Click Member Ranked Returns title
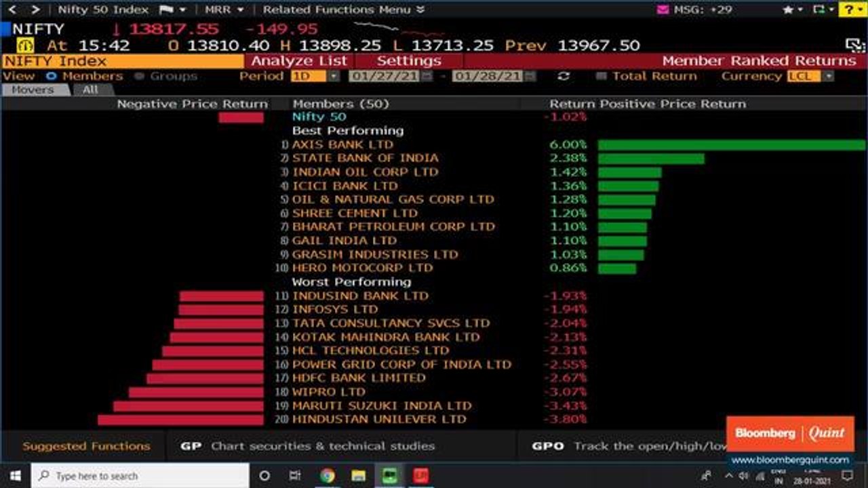Screen dimensions: 868x488 759,61
